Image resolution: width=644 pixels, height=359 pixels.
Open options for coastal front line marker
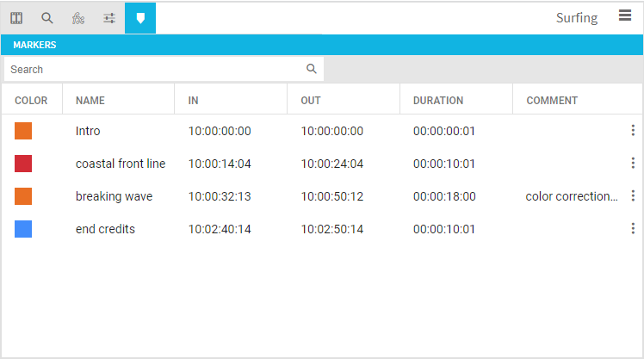pyautogui.click(x=633, y=164)
